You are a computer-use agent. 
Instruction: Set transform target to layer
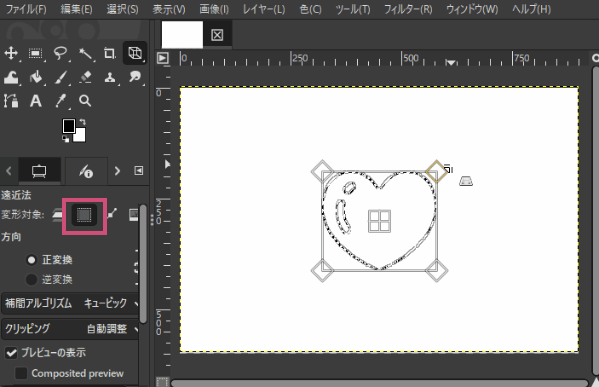(x=57, y=215)
